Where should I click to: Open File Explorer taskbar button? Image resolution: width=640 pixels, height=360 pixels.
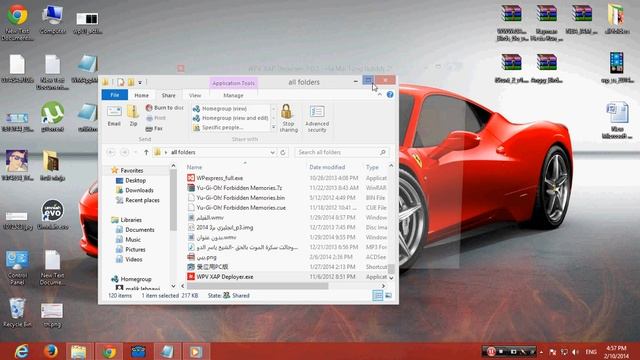(78, 351)
